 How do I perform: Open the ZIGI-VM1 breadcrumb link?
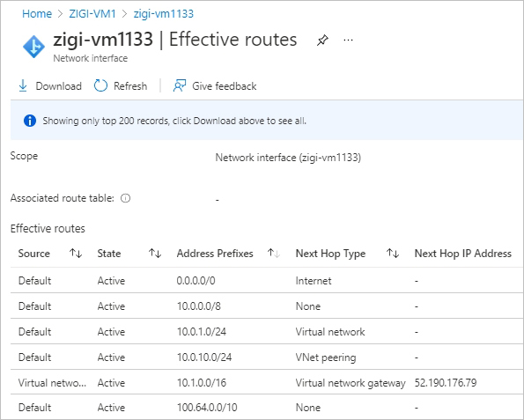pos(92,14)
